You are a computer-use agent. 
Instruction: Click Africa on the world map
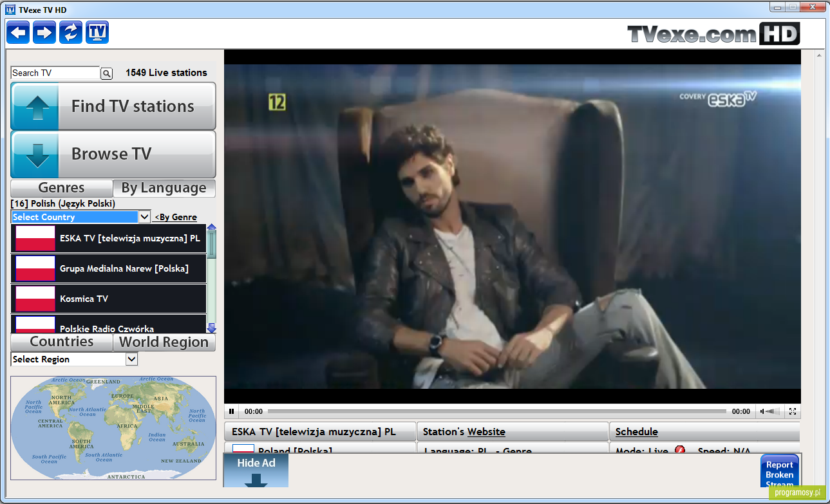pos(127,425)
